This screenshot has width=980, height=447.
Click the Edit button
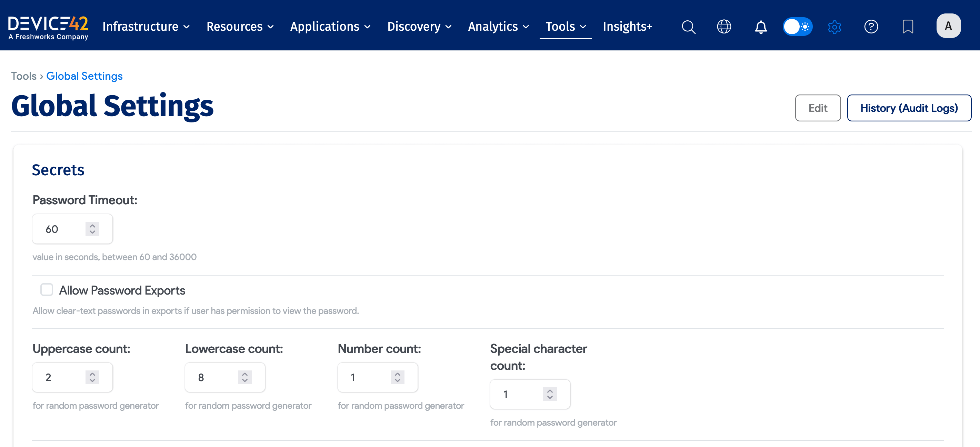click(x=818, y=108)
